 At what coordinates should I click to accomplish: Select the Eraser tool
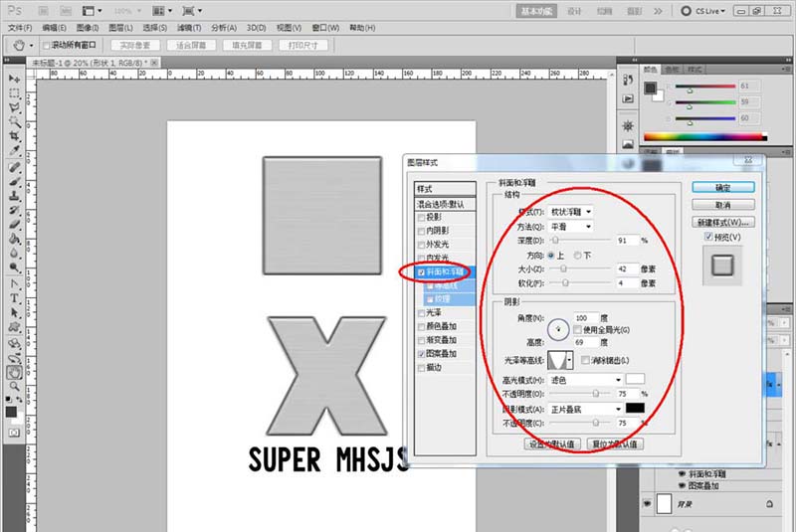pyautogui.click(x=14, y=224)
